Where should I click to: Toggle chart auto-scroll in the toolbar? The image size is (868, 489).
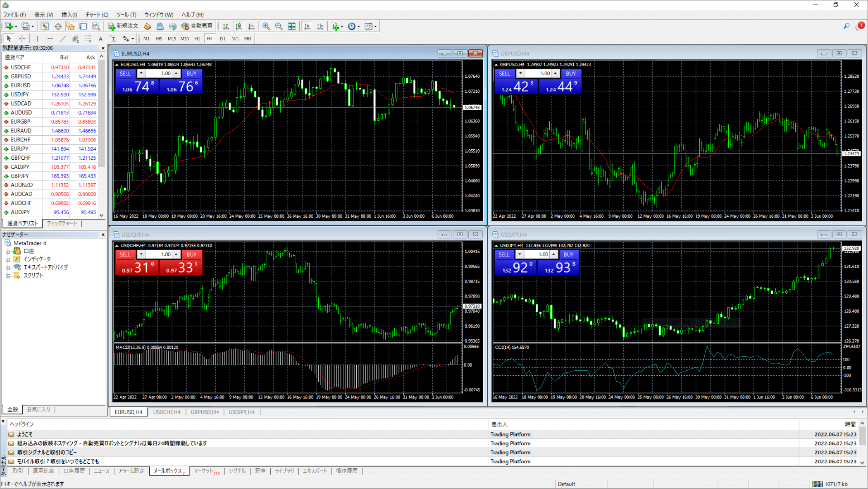[308, 26]
